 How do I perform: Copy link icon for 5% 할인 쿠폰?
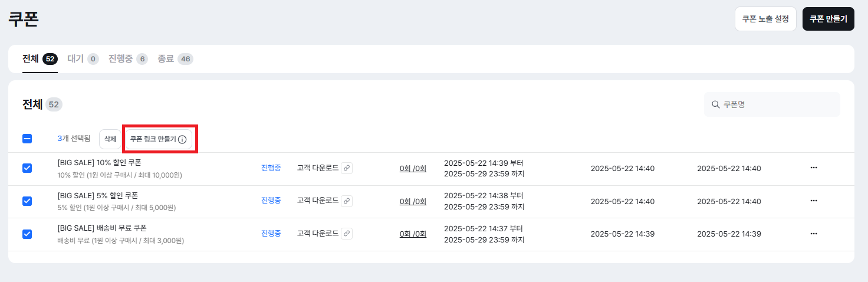point(347,201)
